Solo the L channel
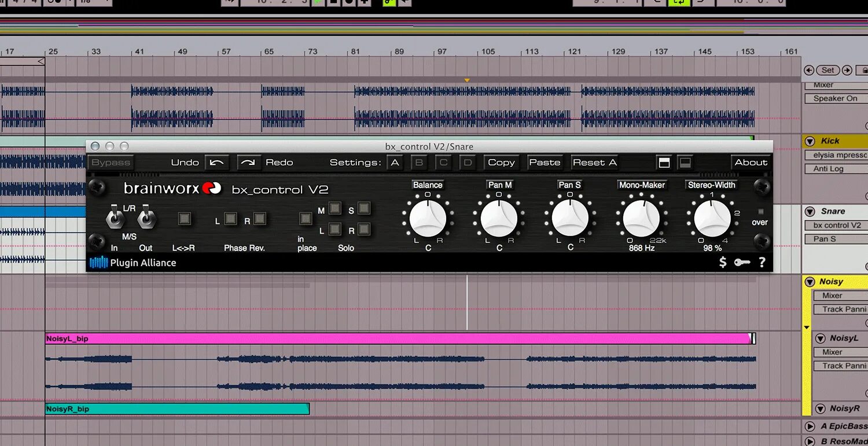 334,229
